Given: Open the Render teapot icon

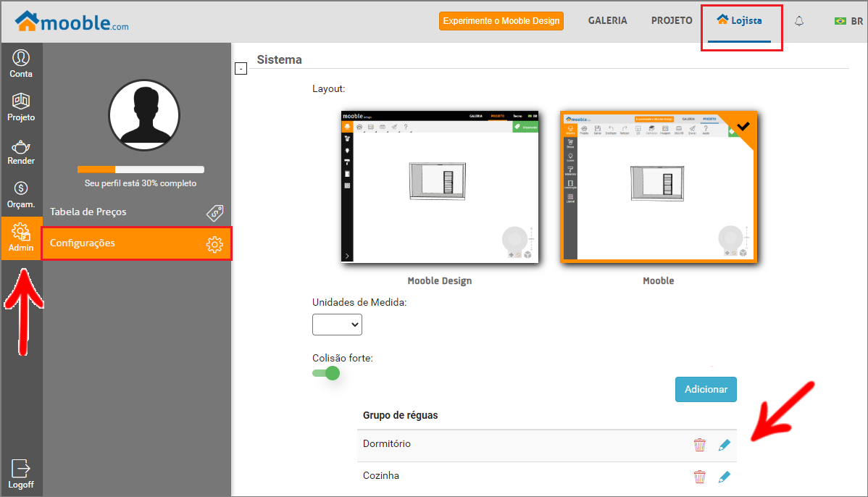Looking at the screenshot, I should pyautogui.click(x=21, y=150).
